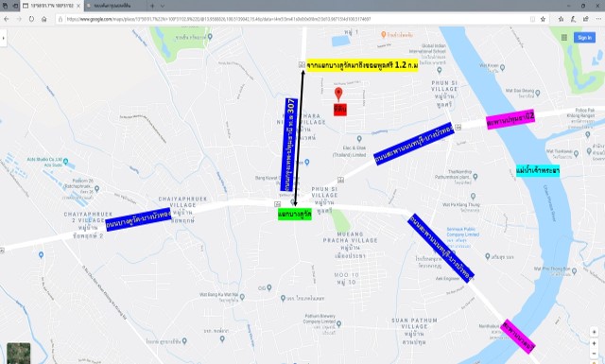Zoom in the map with plus
This screenshot has height=364, width=605.
pos(594,343)
